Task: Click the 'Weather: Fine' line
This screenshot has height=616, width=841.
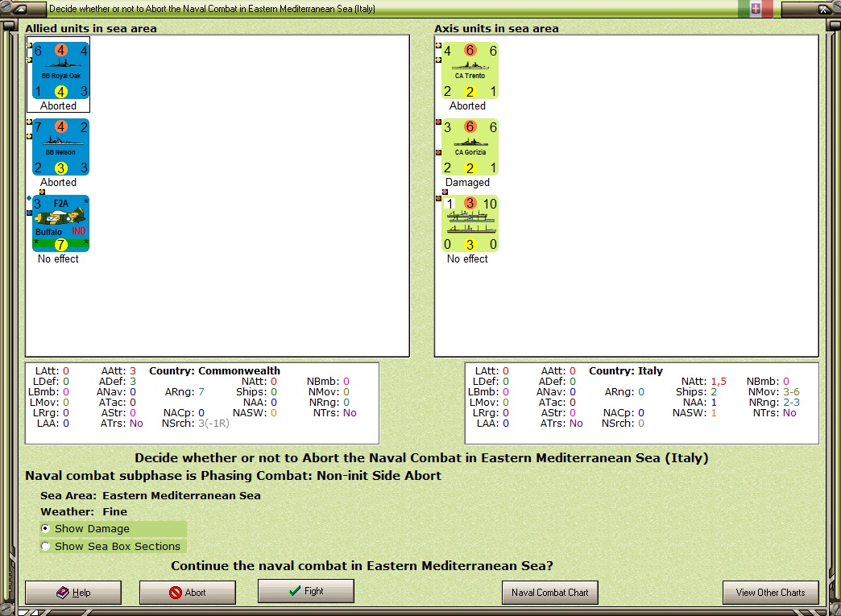Action: 84,511
